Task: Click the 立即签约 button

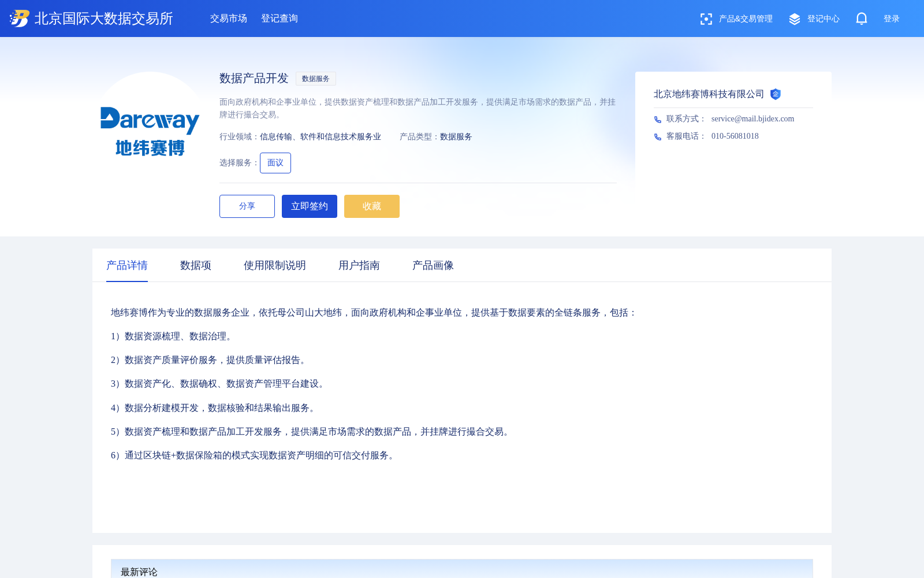Action: coord(310,206)
